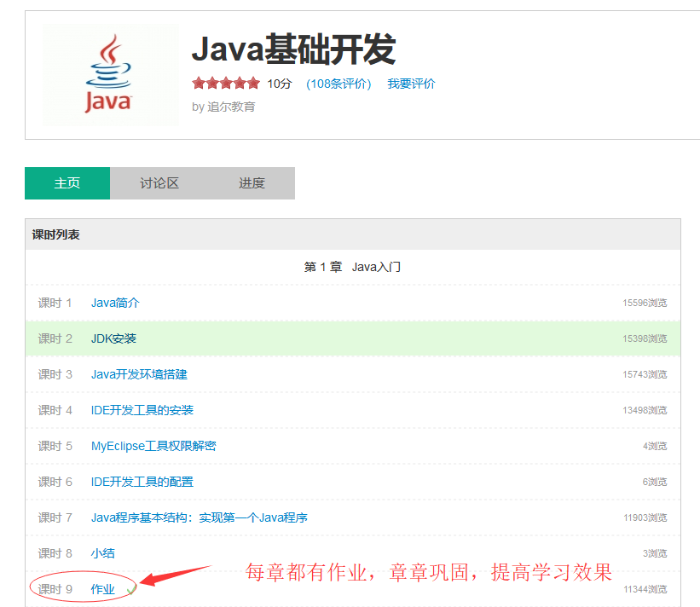This screenshot has width=700, height=607.
Task: Open the 作业 homework lesson
Action: tap(102, 589)
